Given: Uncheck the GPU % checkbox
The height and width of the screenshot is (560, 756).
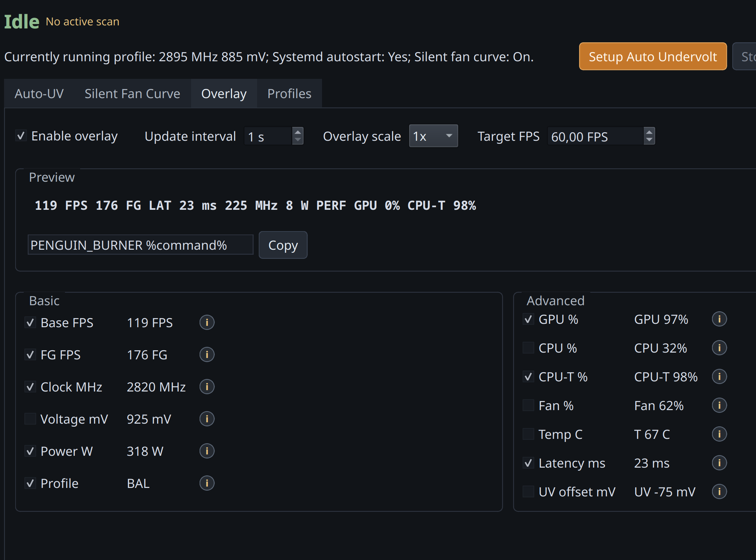Looking at the screenshot, I should (528, 319).
